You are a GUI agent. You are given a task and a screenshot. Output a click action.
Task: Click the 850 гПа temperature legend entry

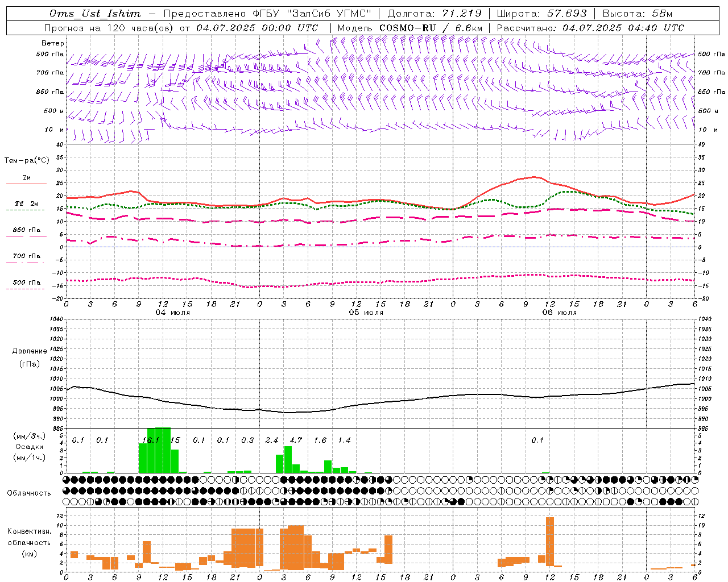(x=26, y=230)
